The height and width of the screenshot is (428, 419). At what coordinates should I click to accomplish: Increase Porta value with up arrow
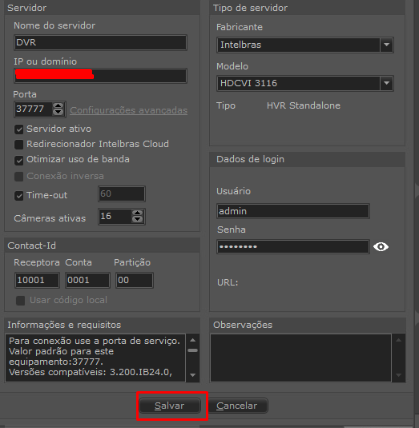58,106
